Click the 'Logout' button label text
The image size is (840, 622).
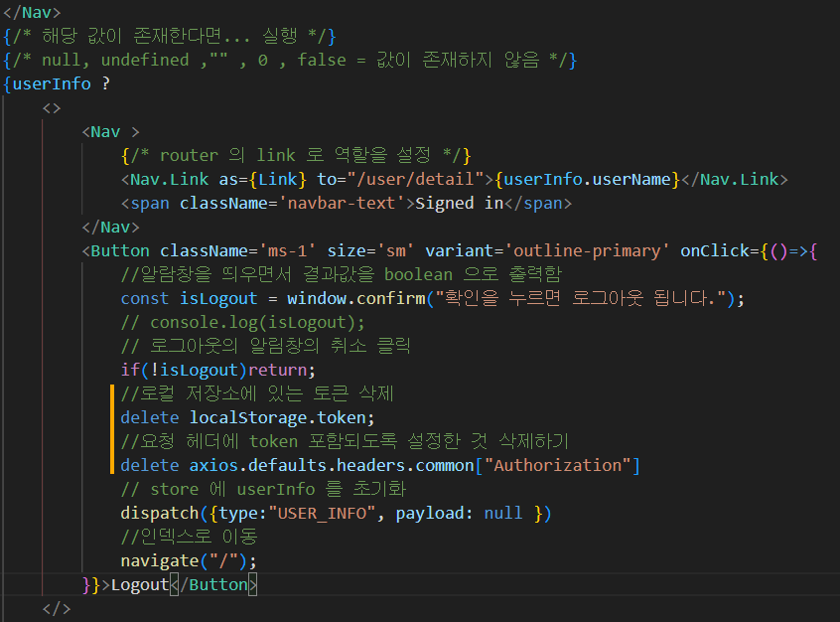pyautogui.click(x=140, y=584)
